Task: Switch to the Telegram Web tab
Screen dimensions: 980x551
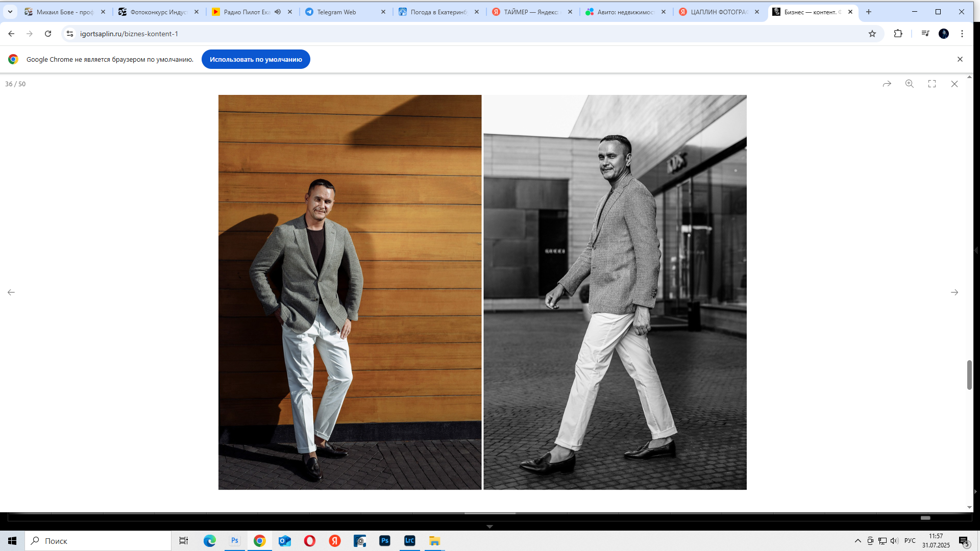Action: click(x=337, y=12)
